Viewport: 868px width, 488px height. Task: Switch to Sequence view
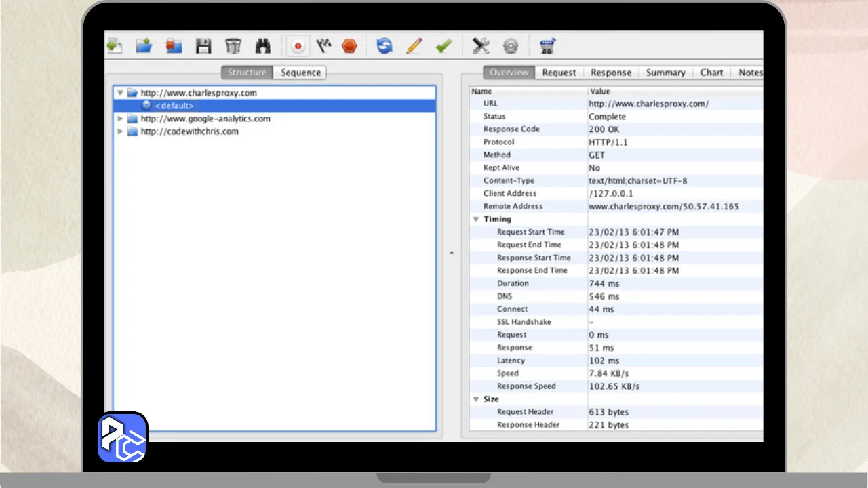pyautogui.click(x=300, y=73)
